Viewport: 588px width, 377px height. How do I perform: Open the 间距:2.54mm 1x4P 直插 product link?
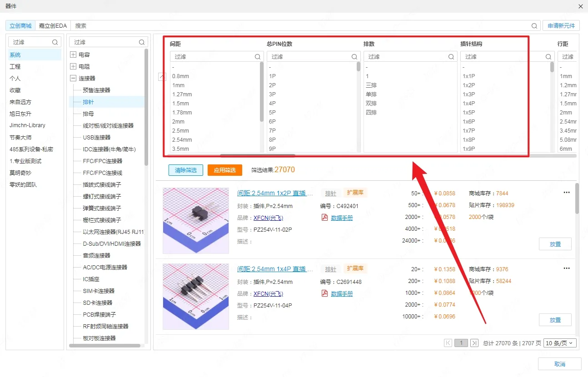pyautogui.click(x=275, y=269)
